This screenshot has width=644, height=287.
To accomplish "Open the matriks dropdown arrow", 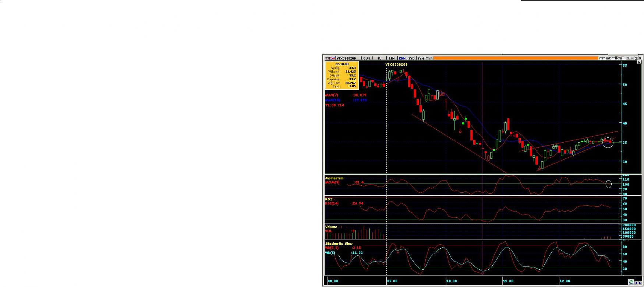I will [x=628, y=58].
